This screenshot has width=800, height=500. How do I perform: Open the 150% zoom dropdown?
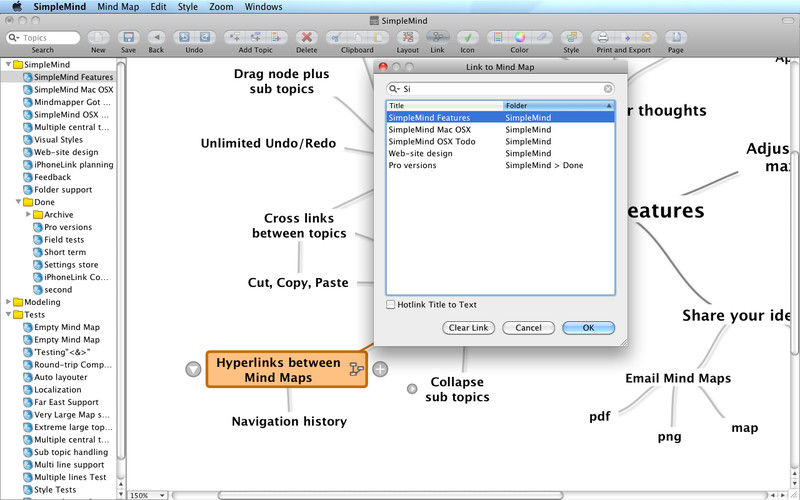147,495
